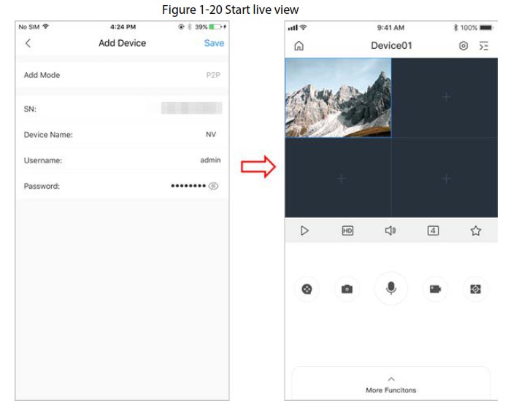The image size is (516, 420).
Task: Edit the Device Name field
Action: (x=123, y=134)
